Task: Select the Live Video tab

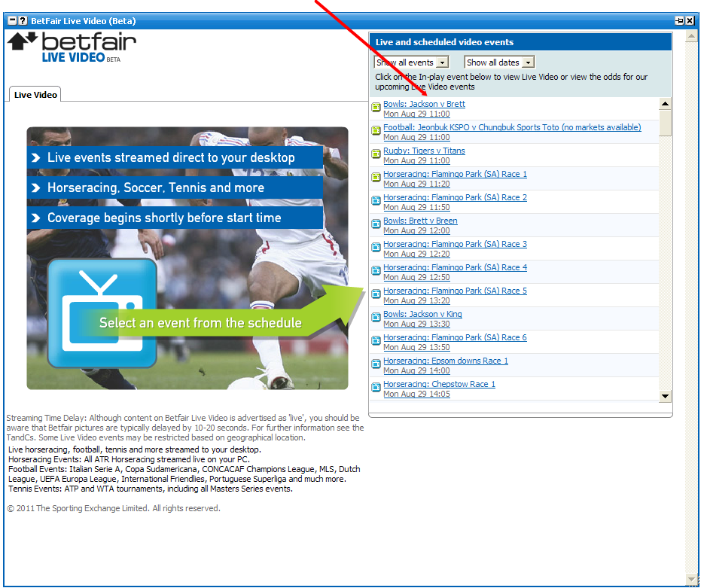Action: [35, 95]
